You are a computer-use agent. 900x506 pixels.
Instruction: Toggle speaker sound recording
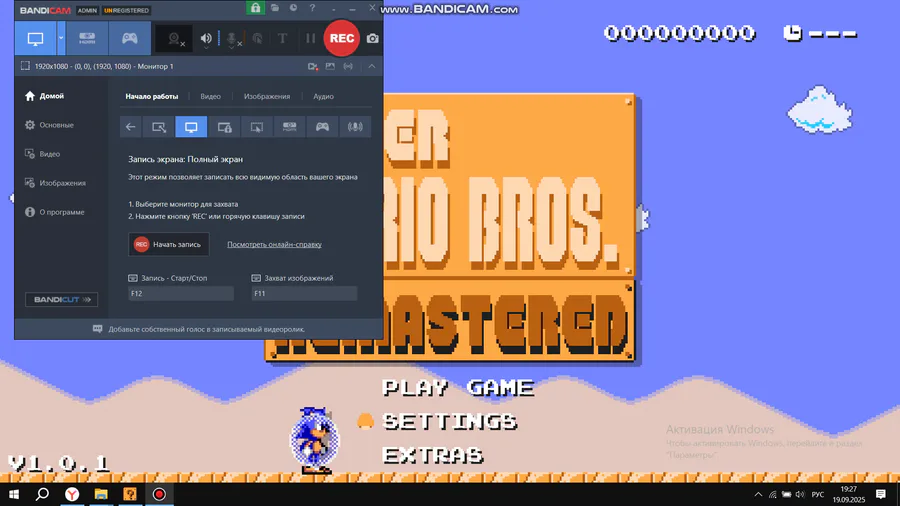(x=205, y=38)
